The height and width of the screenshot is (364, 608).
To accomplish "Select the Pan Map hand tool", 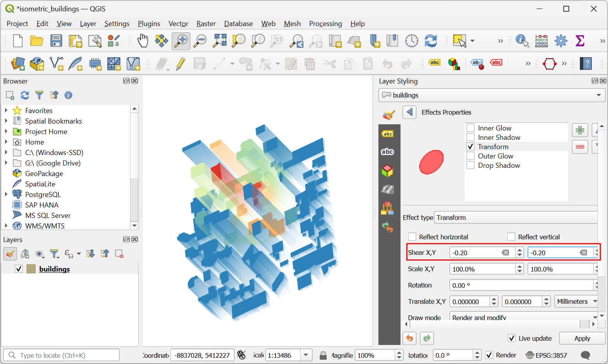I will point(143,41).
